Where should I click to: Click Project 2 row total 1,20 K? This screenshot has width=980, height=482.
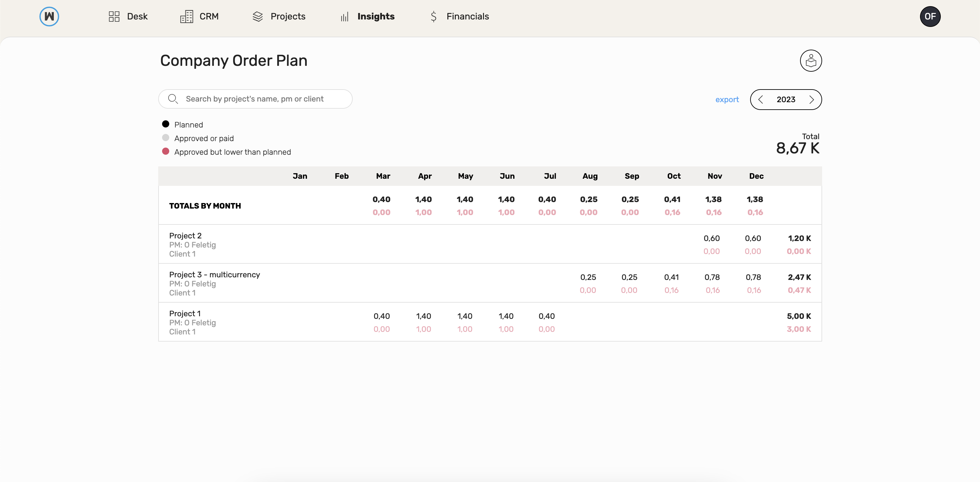point(799,238)
